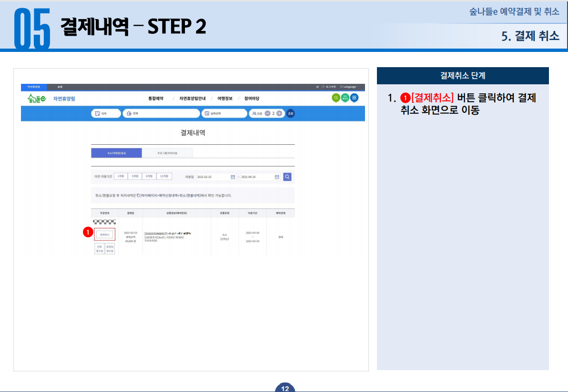Open the blue all-menu grid icon
Screen dimensions: 568x392
coord(354,98)
